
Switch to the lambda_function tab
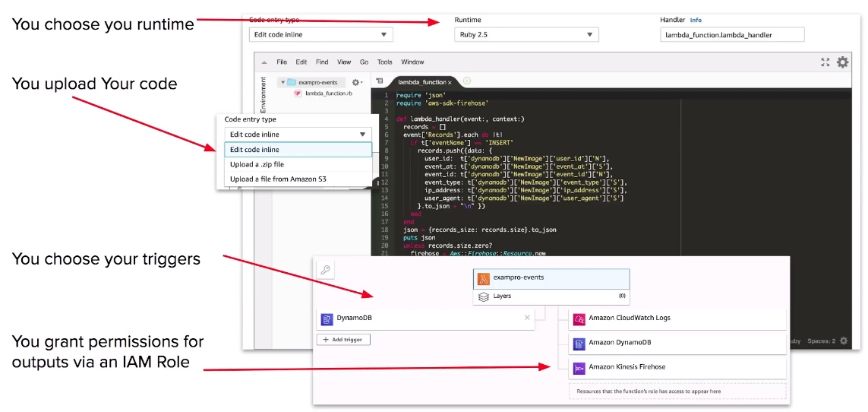pos(421,82)
